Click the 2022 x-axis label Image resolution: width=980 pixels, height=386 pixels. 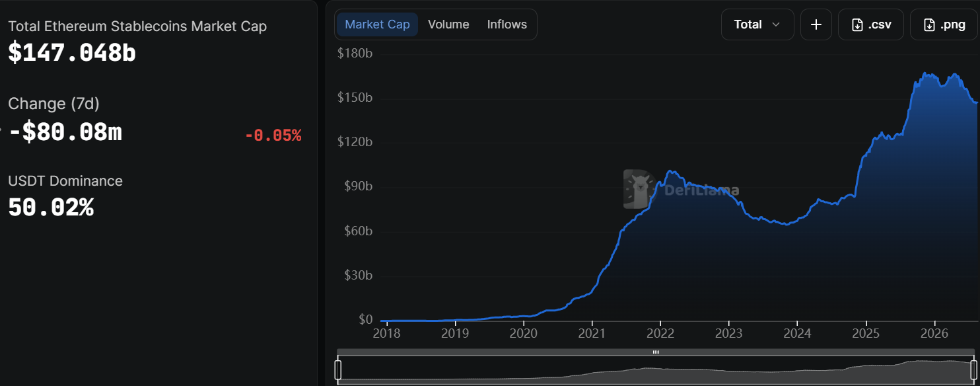pyautogui.click(x=660, y=332)
